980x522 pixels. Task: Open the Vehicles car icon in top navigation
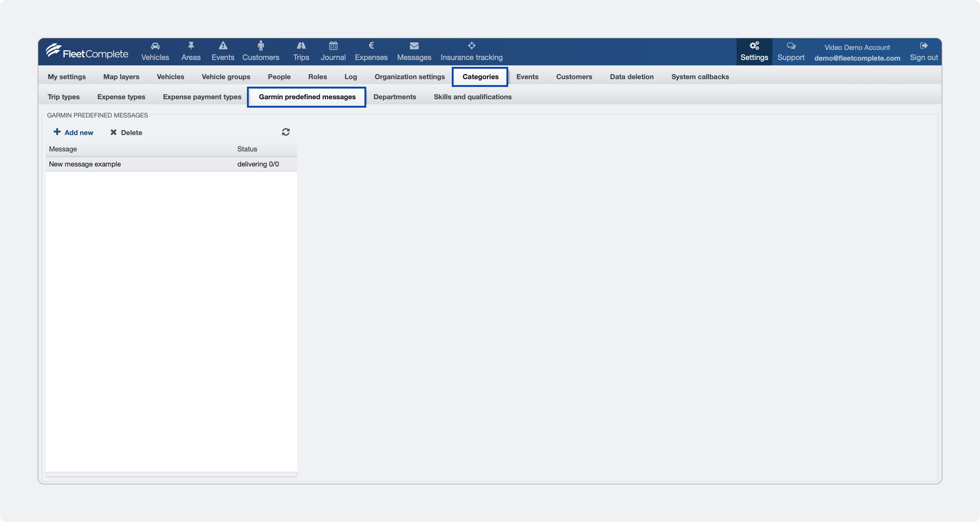click(x=155, y=46)
